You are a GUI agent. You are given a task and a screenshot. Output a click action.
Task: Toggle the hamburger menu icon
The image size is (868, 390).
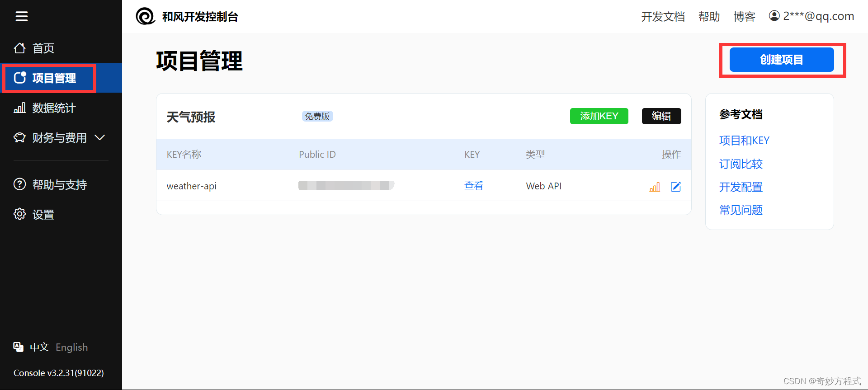coord(22,16)
